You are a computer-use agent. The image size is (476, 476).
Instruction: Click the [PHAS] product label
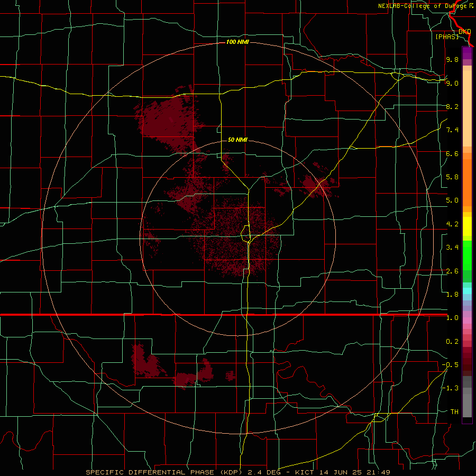click(x=447, y=36)
